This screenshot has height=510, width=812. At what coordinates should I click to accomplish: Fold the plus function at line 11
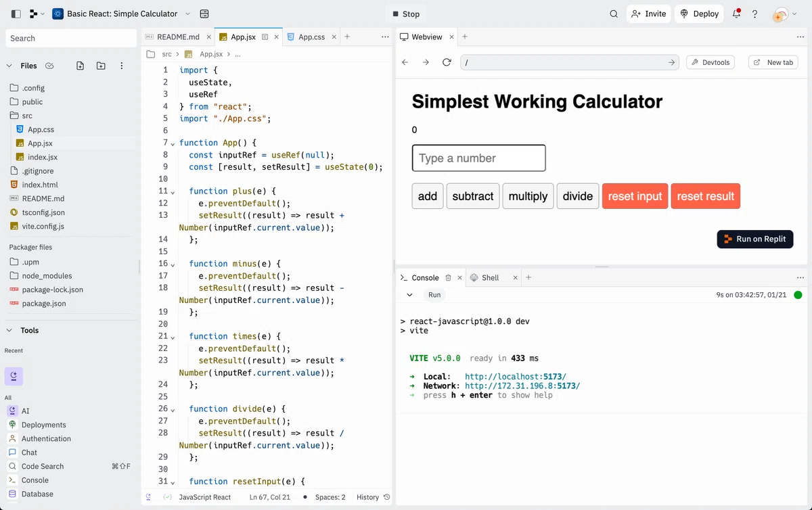[x=173, y=192]
